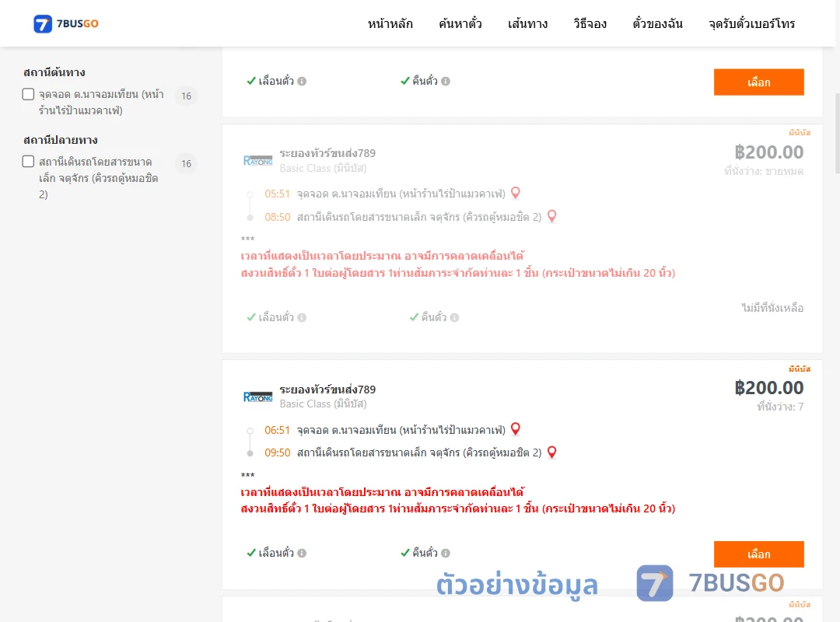Click green check เลื่อนตั๋ว in 06:51 card
The height and width of the screenshot is (622, 840).
251,552
